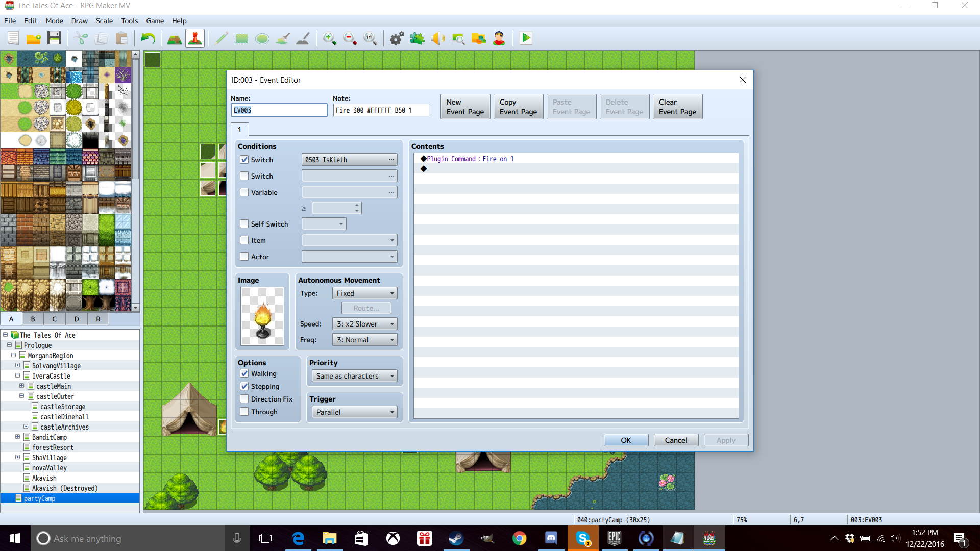Image resolution: width=980 pixels, height=551 pixels.
Task: Open the Tools menu
Action: tap(130, 21)
